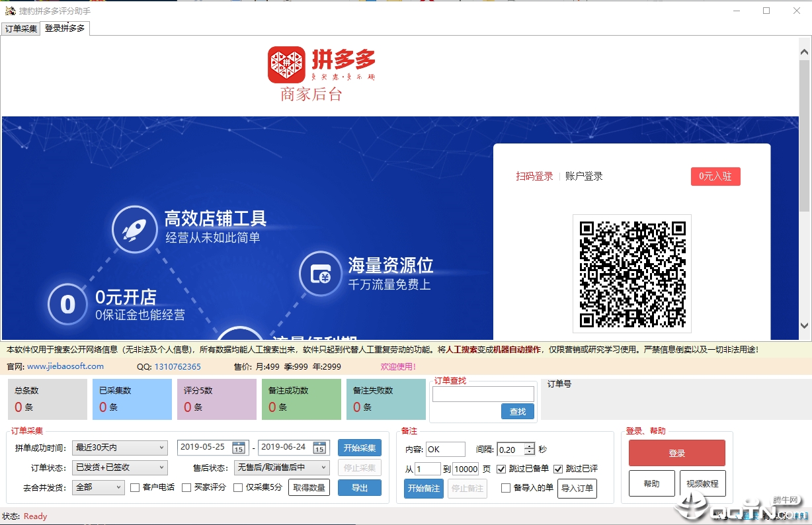
Task: Click the 取得数量 button
Action: [309, 487]
